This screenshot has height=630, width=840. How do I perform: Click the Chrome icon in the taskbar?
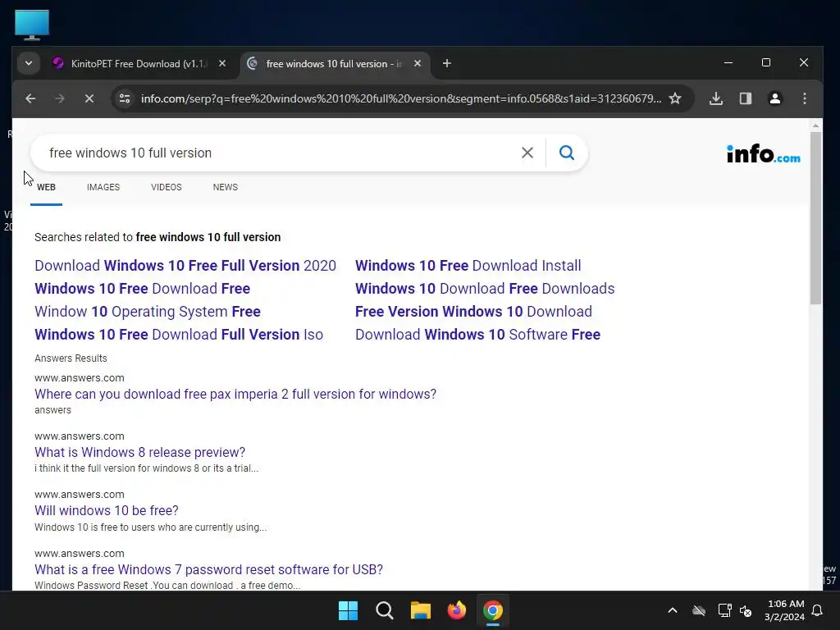pos(493,610)
